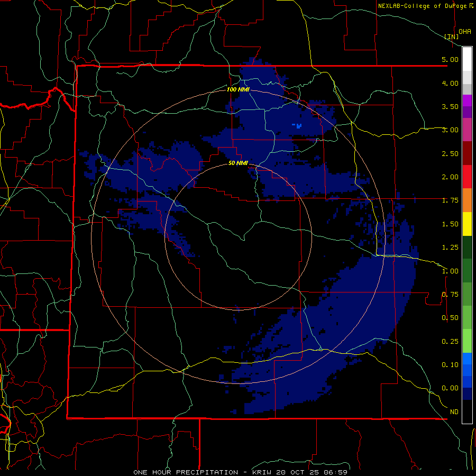Click the 3.00 legend value
Screen dimensions: 476x476
click(450, 130)
